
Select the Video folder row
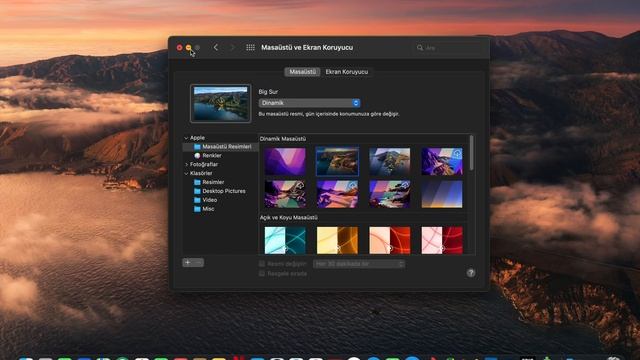(x=220, y=200)
